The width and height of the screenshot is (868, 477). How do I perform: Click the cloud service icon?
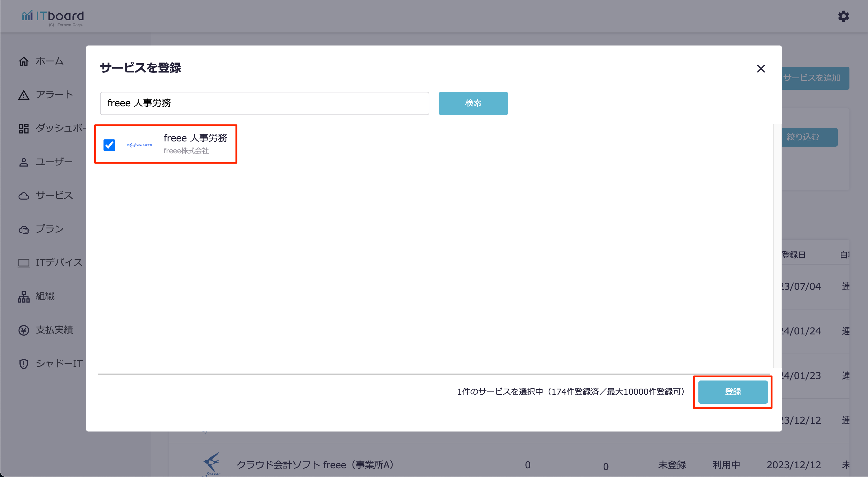click(x=23, y=196)
